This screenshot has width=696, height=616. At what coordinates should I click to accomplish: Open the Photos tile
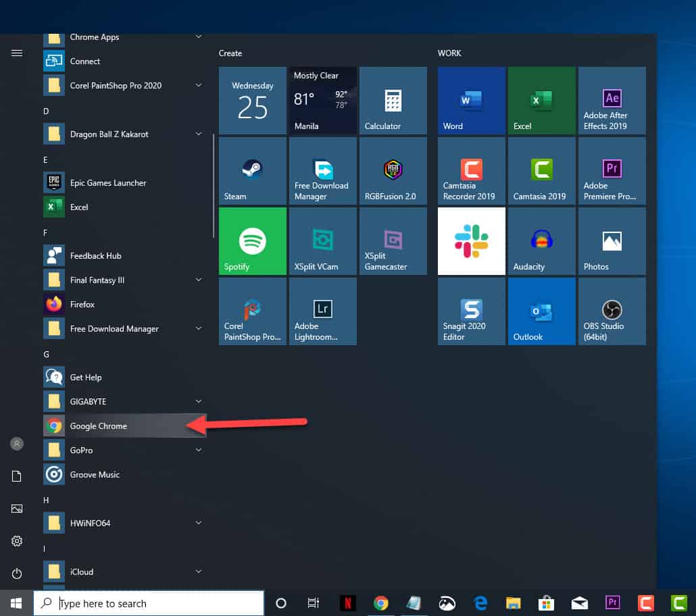[x=612, y=241]
